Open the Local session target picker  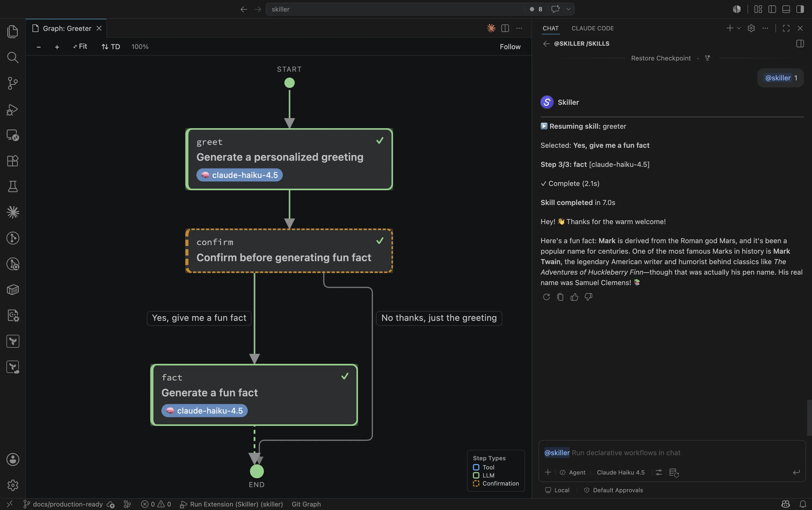(x=557, y=490)
